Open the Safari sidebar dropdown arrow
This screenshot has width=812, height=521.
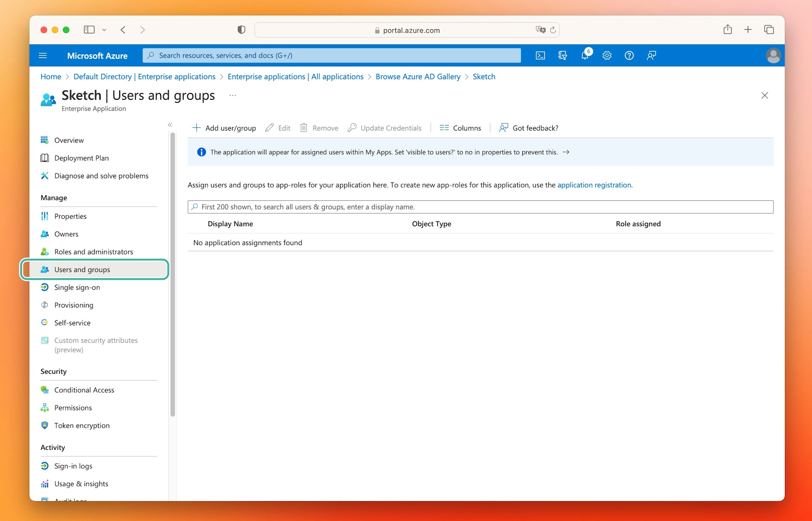pyautogui.click(x=104, y=30)
